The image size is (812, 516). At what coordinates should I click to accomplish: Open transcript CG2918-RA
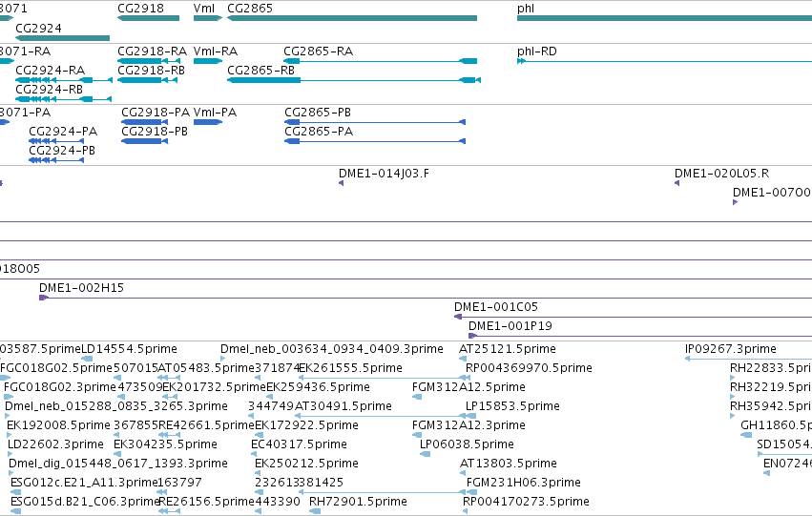tap(152, 52)
